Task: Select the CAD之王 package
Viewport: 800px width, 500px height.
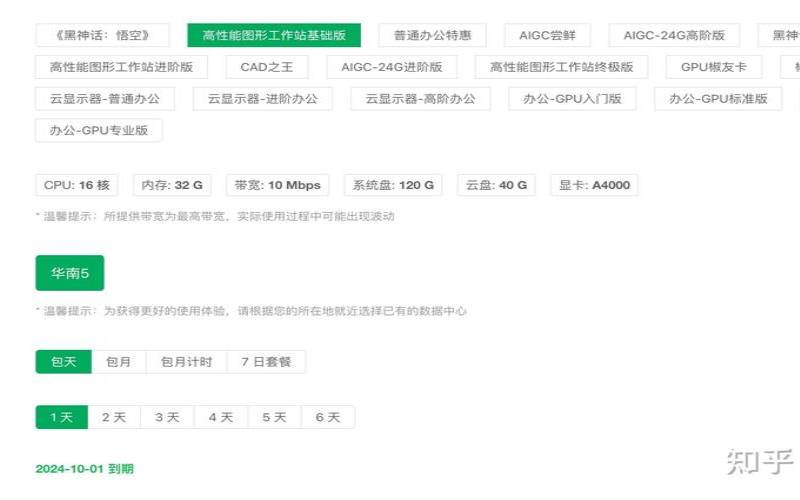Action: pos(267,67)
